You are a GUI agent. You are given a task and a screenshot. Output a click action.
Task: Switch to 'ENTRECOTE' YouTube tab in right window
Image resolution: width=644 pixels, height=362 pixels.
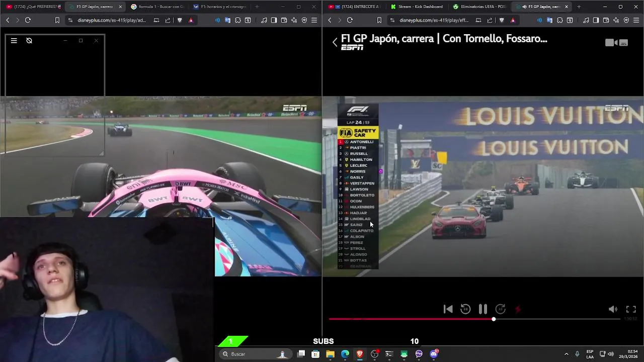(x=356, y=7)
